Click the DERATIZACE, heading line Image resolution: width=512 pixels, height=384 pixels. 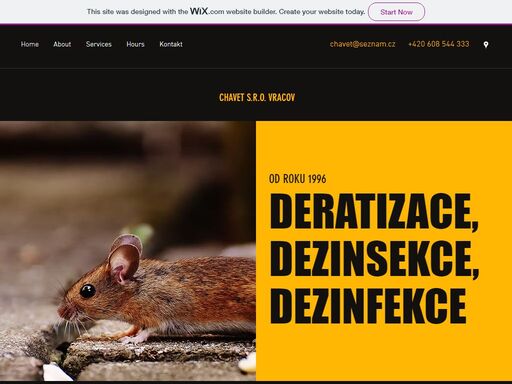tap(374, 212)
